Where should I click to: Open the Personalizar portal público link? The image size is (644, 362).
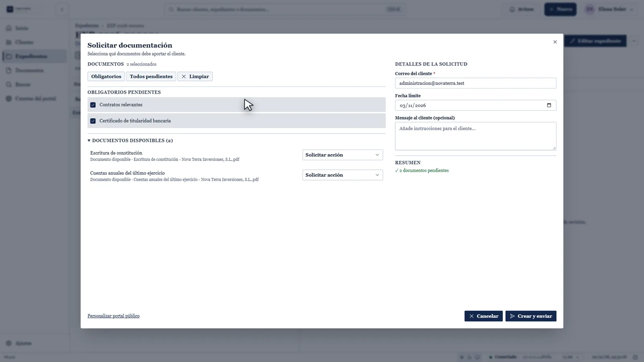click(114, 316)
